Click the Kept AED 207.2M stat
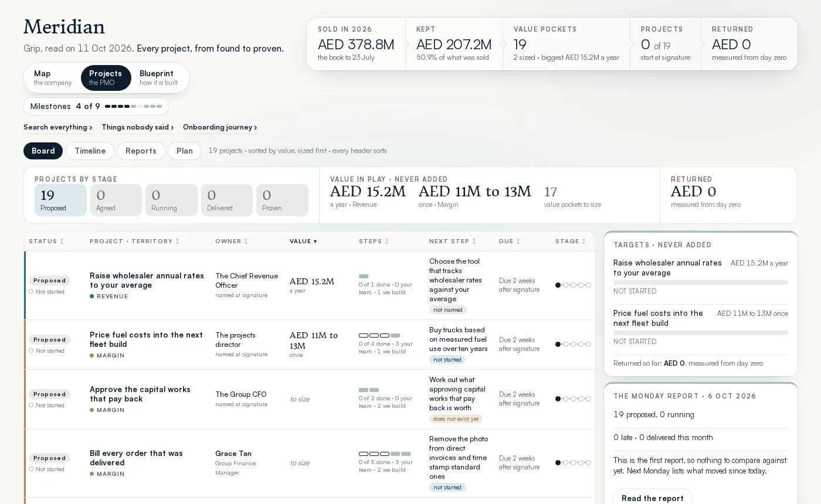821x504 pixels. coord(454,44)
